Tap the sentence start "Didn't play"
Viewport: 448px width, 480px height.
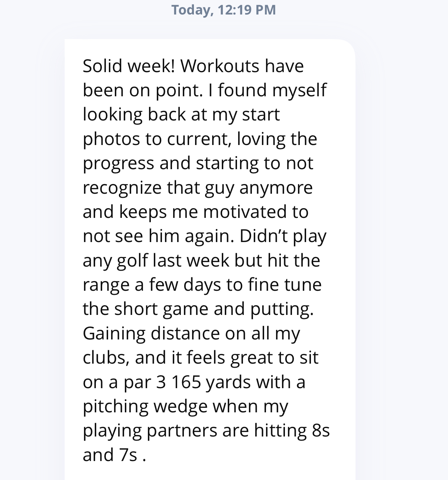click(283, 236)
